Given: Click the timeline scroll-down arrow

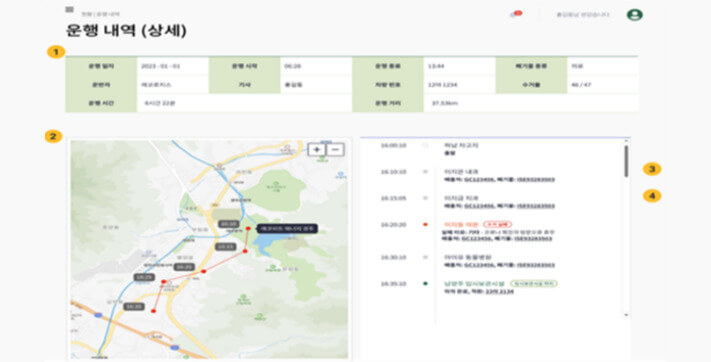Looking at the screenshot, I should coord(627,315).
